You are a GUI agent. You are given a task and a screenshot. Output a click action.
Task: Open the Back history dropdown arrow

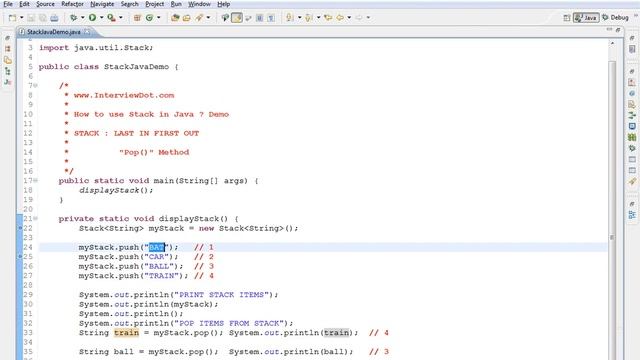click(349, 18)
